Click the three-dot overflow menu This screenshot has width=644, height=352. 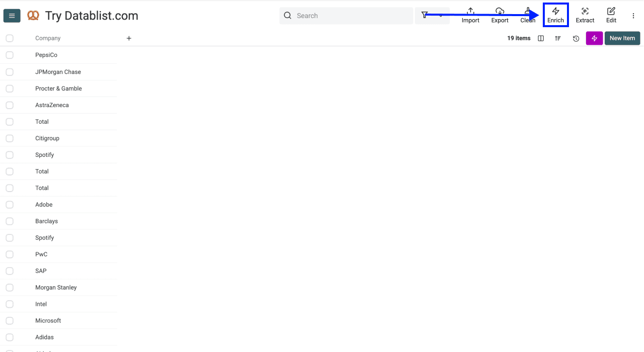633,15
